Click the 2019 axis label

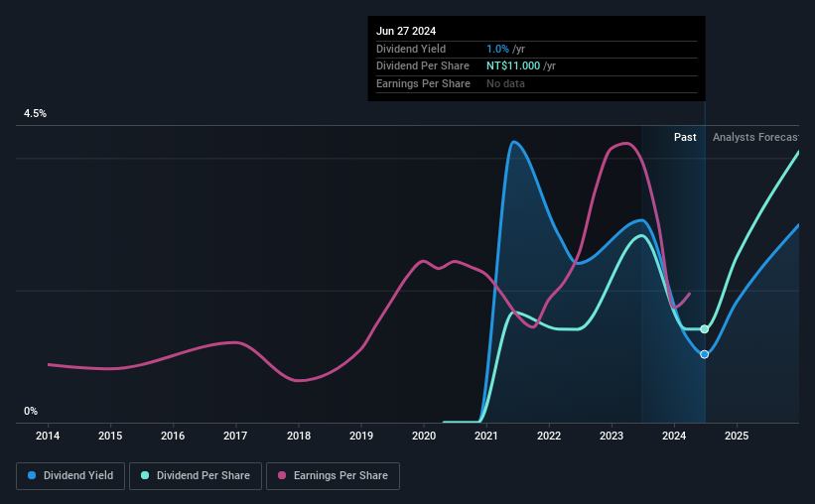[361, 436]
